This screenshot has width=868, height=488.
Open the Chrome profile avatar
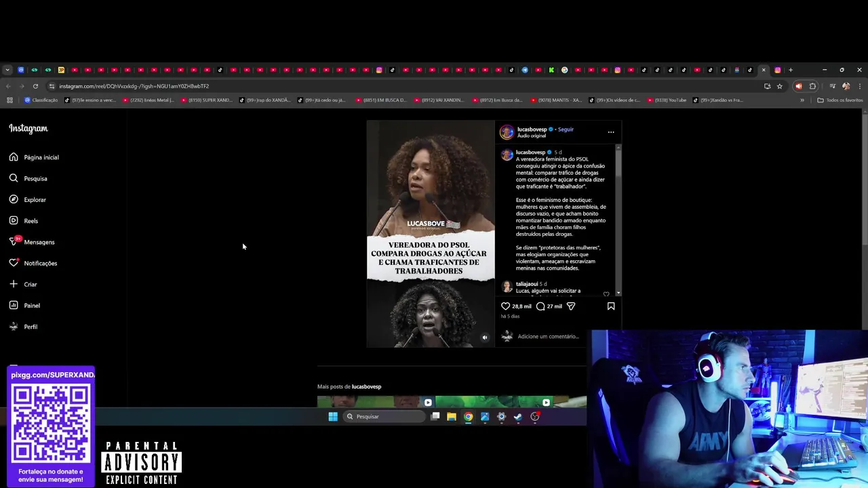(846, 86)
